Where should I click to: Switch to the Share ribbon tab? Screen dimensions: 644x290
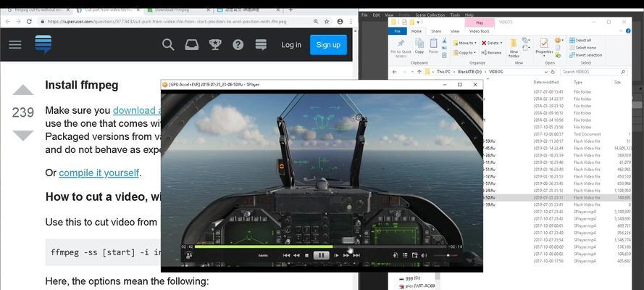(436, 31)
